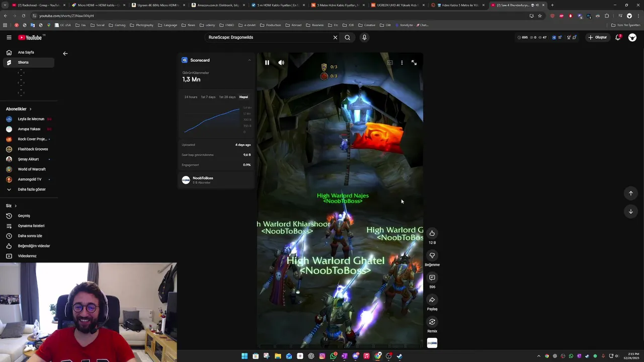Remix this Short
The width and height of the screenshot is (644, 362).
click(x=432, y=322)
